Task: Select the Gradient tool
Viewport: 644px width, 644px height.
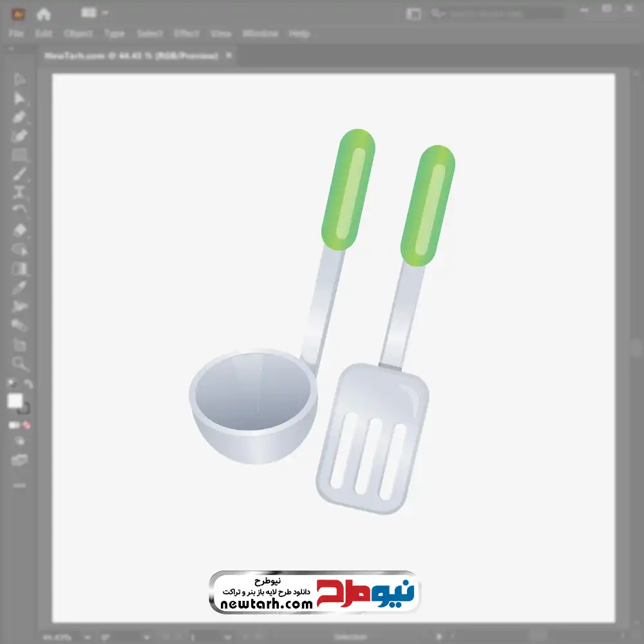Action: [x=19, y=269]
